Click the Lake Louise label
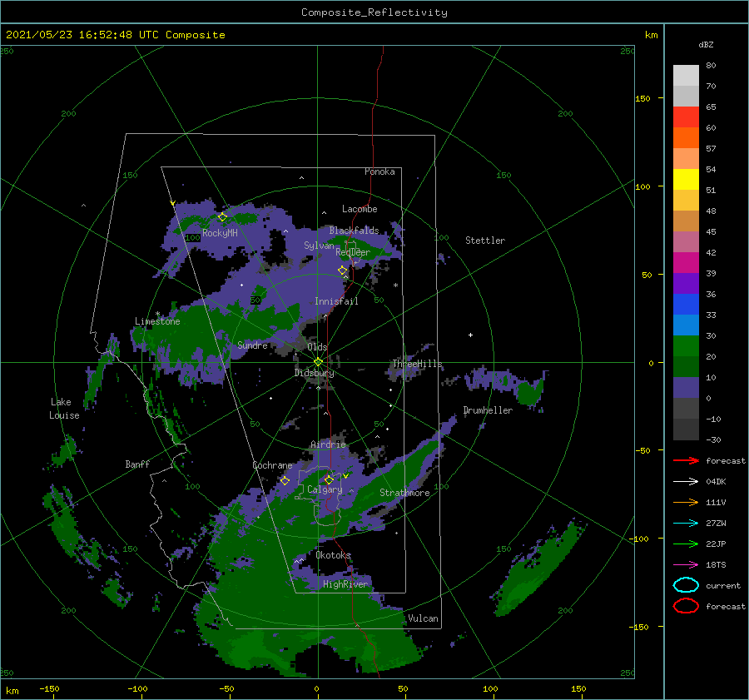The height and width of the screenshot is (700, 749). pos(64,409)
